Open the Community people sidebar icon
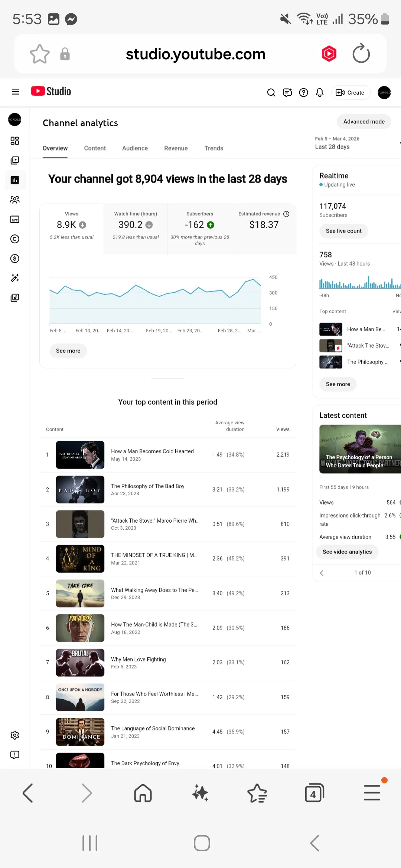Screen dimensions: 401x868 click(15, 200)
